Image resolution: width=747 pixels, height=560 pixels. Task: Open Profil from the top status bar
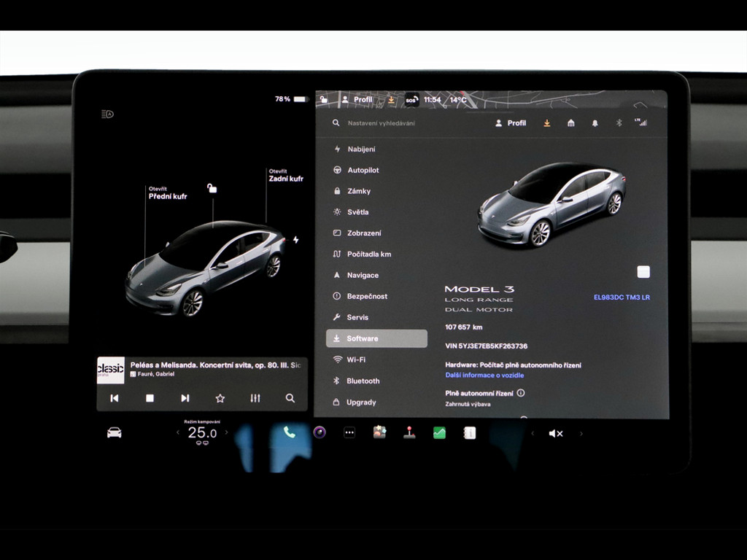357,99
